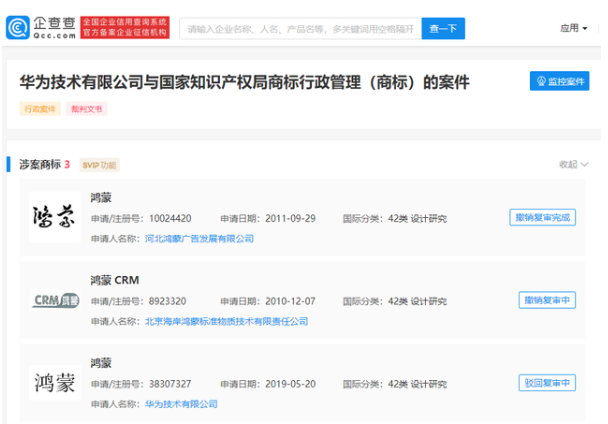Select registration number 38307327
608x424 pixels.
170,384
